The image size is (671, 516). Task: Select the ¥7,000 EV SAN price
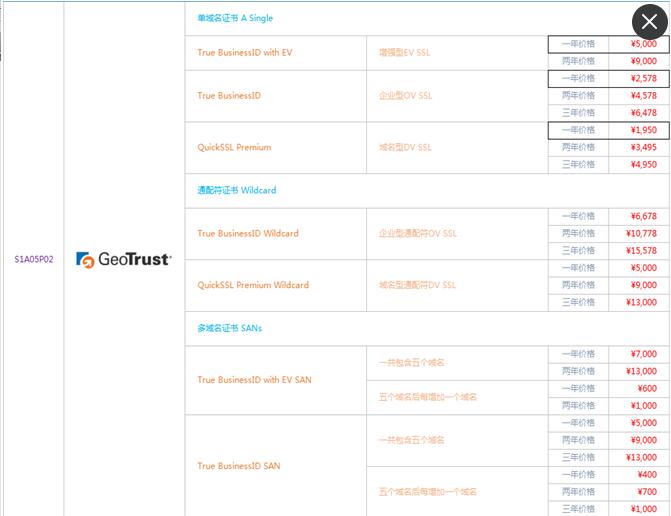(644, 354)
